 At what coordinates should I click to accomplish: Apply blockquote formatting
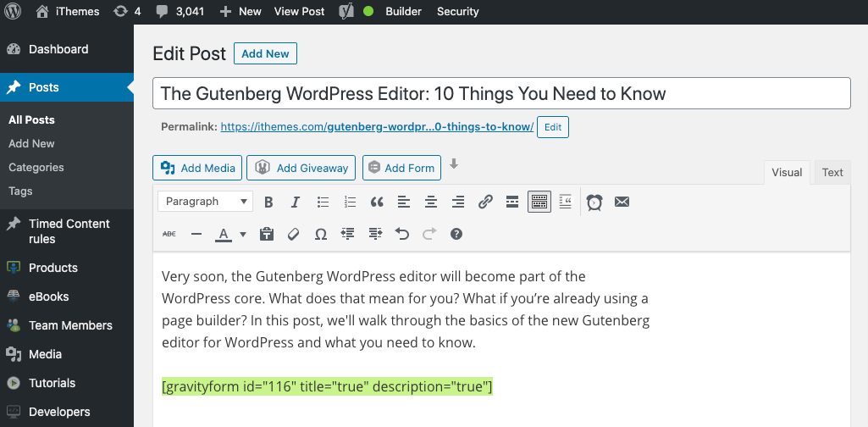(x=377, y=202)
